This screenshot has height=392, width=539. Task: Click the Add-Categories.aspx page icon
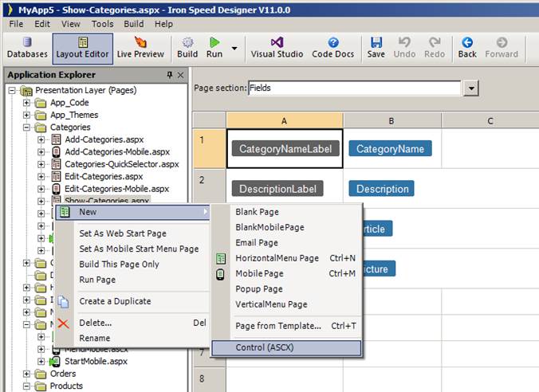tap(56, 139)
